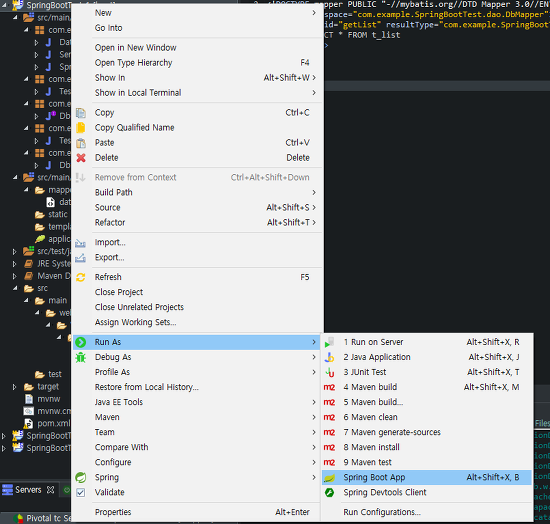Expand the New submenu arrow

click(314, 13)
